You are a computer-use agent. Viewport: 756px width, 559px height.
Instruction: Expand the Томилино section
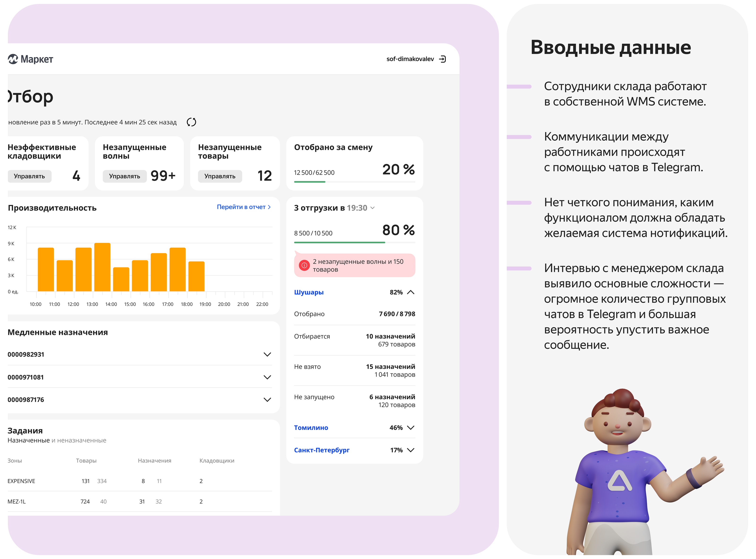point(411,428)
